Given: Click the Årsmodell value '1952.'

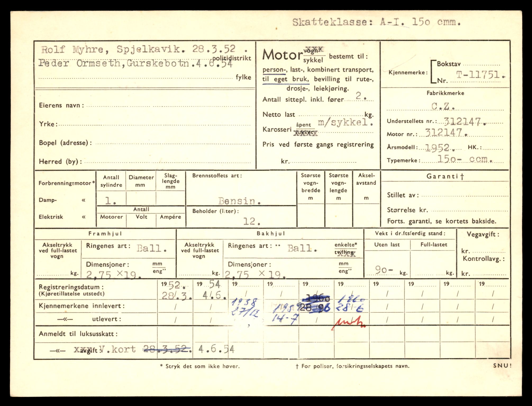Looking at the screenshot, I should tap(440, 148).
